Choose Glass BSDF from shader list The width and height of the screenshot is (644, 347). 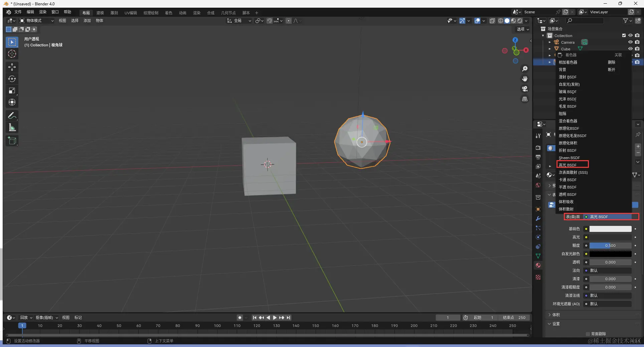point(568,92)
